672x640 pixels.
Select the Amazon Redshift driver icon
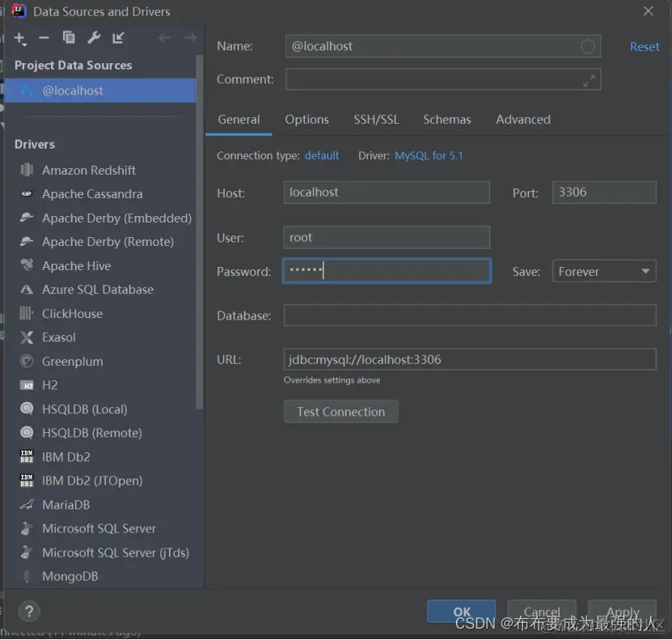27,170
